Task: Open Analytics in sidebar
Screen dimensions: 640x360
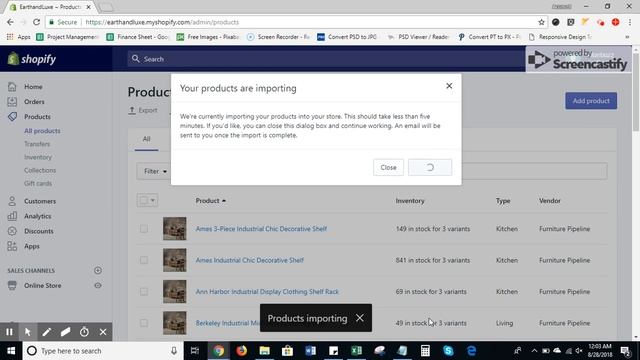Action: coord(38,216)
